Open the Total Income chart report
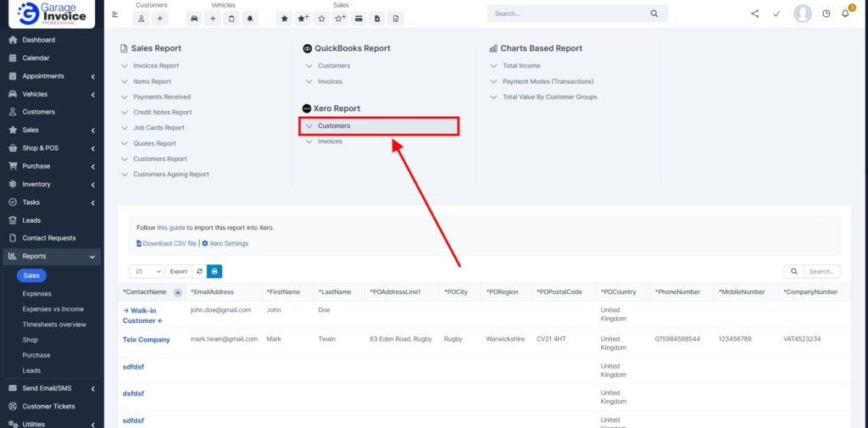Image resolution: width=868 pixels, height=428 pixels. 521,65
